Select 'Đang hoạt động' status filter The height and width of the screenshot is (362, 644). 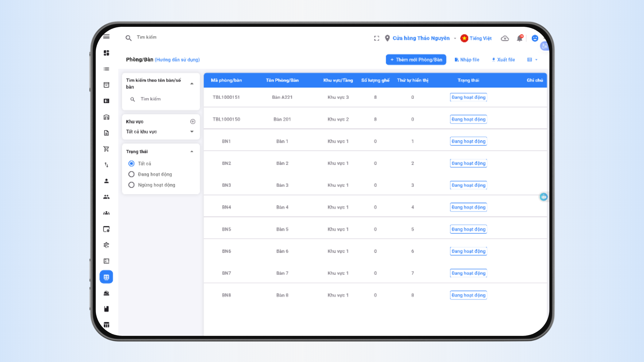tap(131, 174)
